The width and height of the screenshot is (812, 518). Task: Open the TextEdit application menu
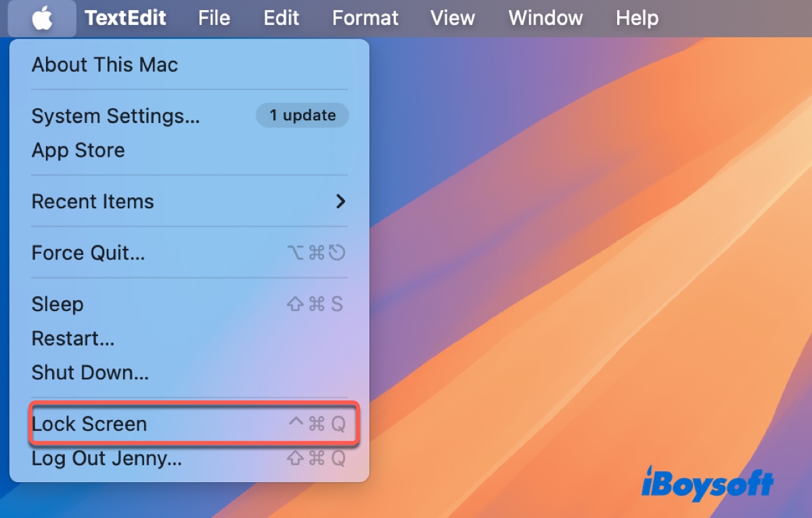point(126,18)
